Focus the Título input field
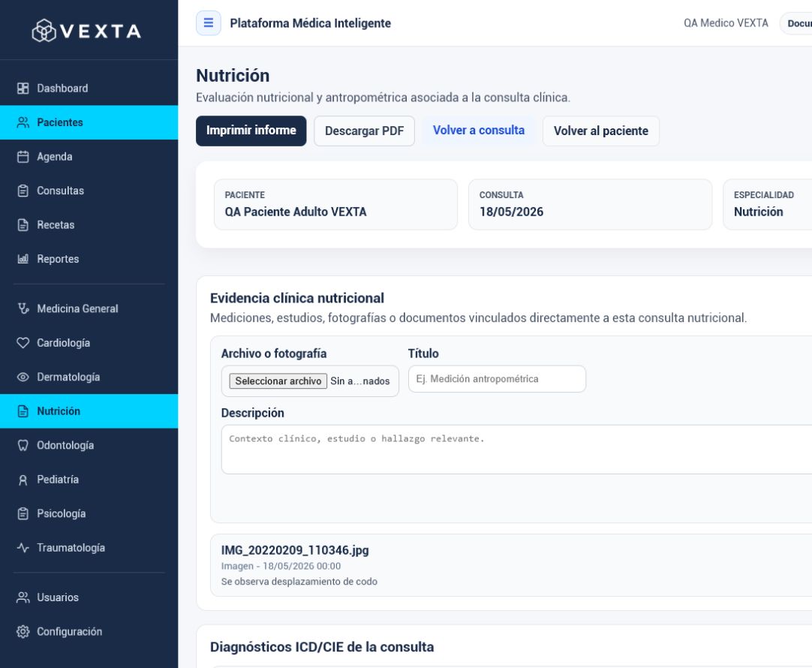This screenshot has height=668, width=812. point(497,379)
